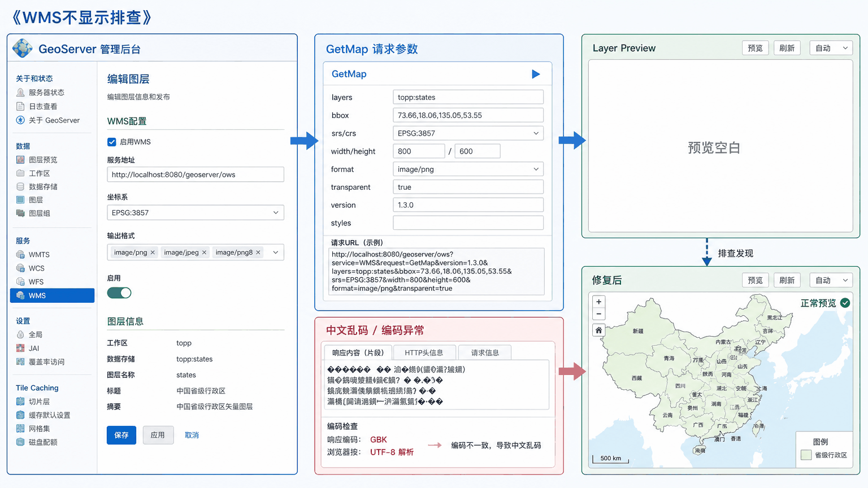
Task: Click the 省级行政区 legend color swatch
Action: (806, 455)
